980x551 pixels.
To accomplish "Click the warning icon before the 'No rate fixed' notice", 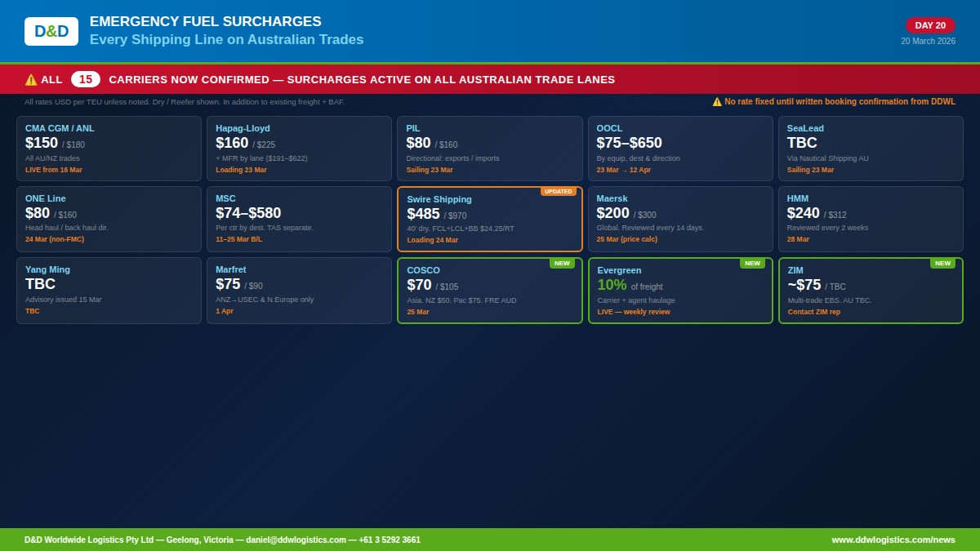I will click(x=717, y=102).
